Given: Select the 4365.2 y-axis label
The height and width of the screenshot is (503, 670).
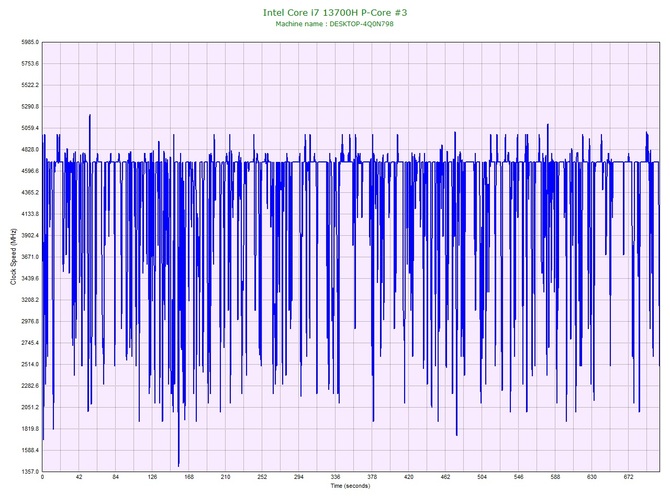Looking at the screenshot, I should (x=30, y=193).
